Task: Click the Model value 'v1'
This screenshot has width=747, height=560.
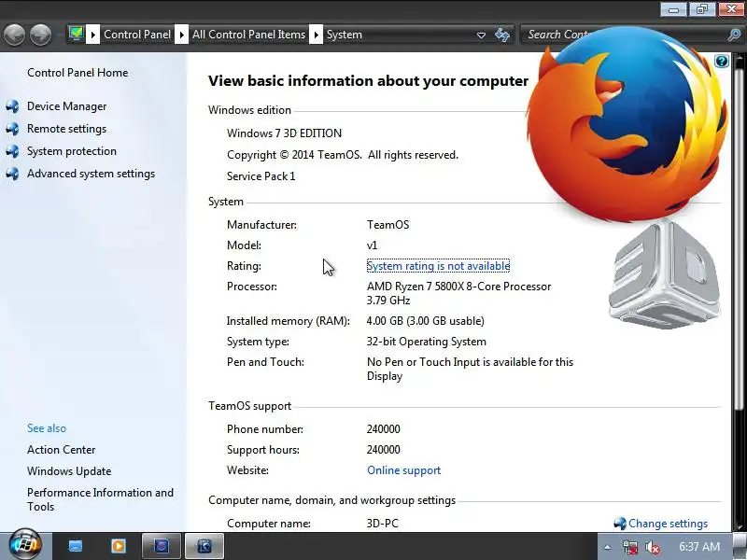Action: 372,245
